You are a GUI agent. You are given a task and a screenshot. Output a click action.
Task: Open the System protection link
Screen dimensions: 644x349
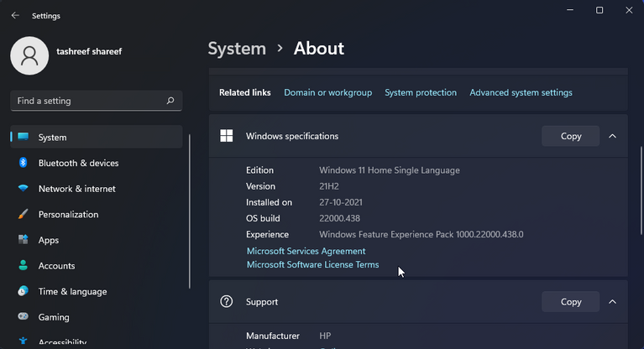pos(421,92)
